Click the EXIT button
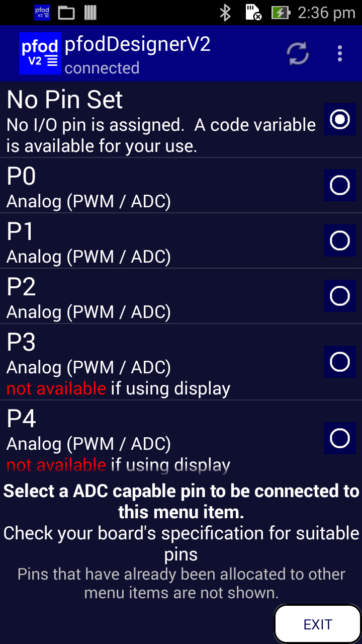This screenshot has width=362, height=644. pos(318,624)
